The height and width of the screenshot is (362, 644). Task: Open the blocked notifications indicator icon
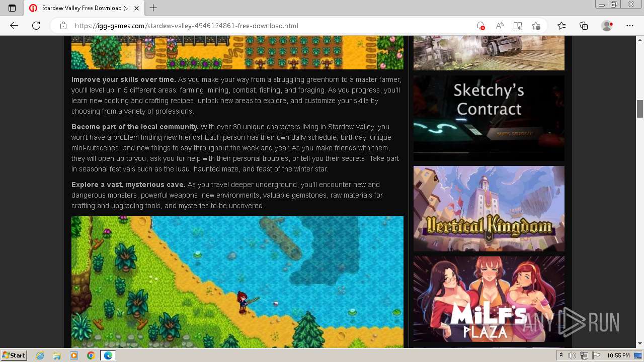click(480, 26)
